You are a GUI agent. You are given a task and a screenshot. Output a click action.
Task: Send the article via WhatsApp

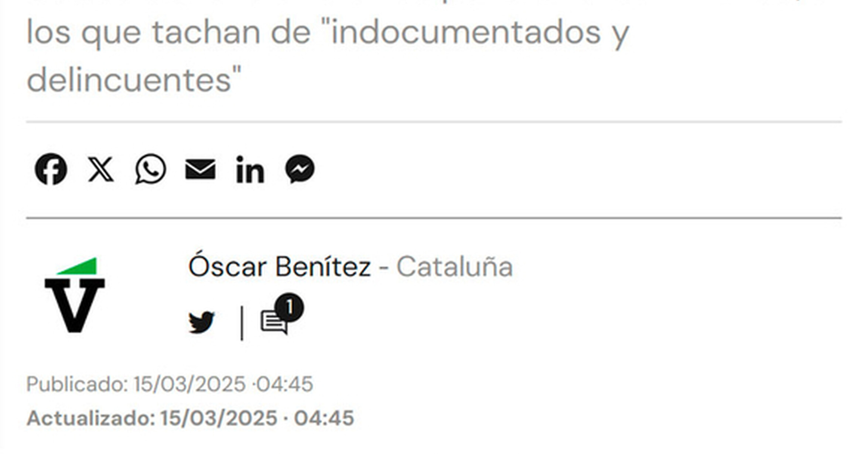(x=151, y=170)
